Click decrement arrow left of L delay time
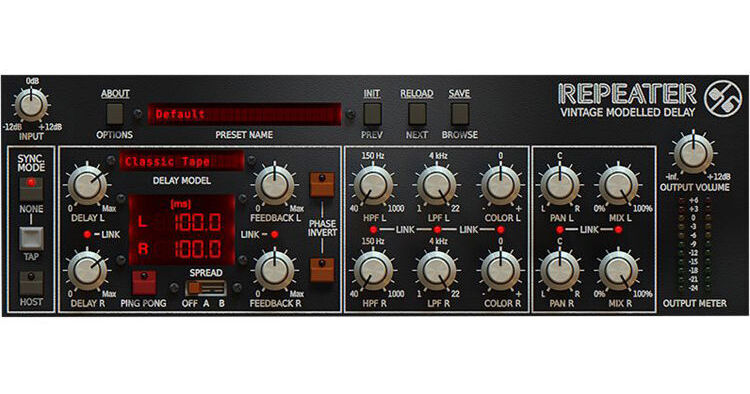750x394 pixels. pyautogui.click(x=121, y=198)
